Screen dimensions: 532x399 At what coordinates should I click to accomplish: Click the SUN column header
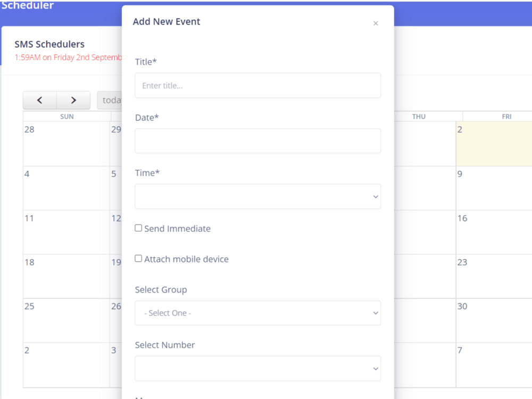(x=67, y=117)
